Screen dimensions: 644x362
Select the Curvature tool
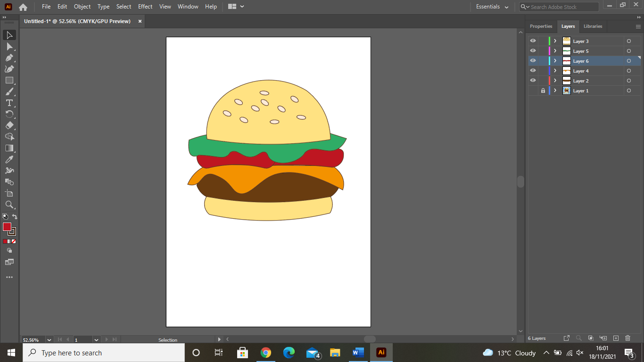[9, 69]
